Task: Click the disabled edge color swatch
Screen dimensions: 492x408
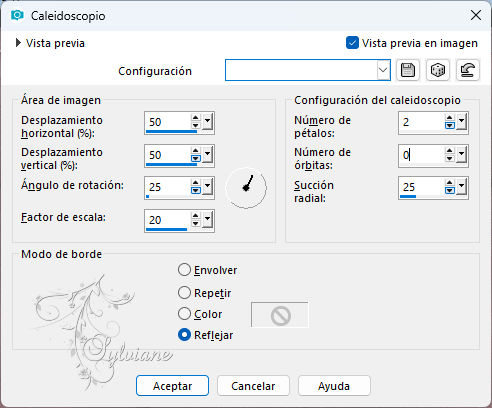Action: [280, 315]
